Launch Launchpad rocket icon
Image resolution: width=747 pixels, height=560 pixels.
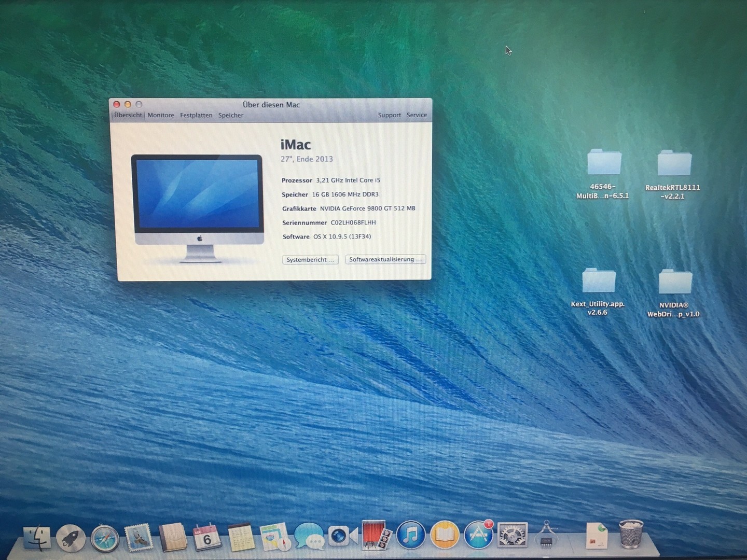point(71,538)
